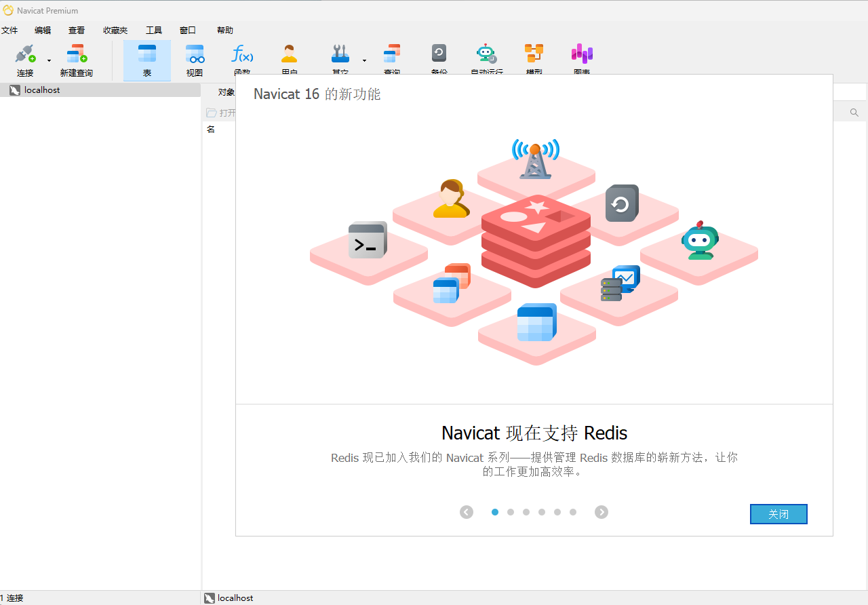Click the 打开 open-table button
The height and width of the screenshot is (605, 868).
[221, 113]
